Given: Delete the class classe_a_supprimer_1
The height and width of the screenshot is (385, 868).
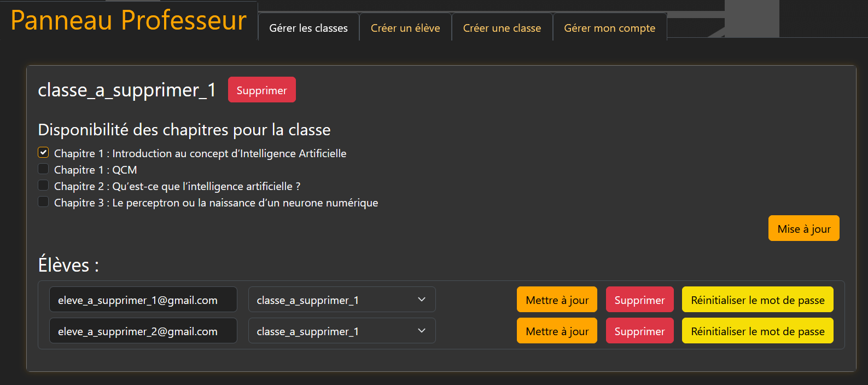Looking at the screenshot, I should 262,90.
